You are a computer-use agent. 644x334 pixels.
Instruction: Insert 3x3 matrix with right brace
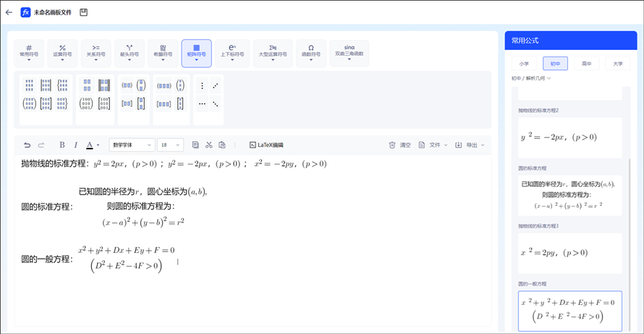[62, 104]
